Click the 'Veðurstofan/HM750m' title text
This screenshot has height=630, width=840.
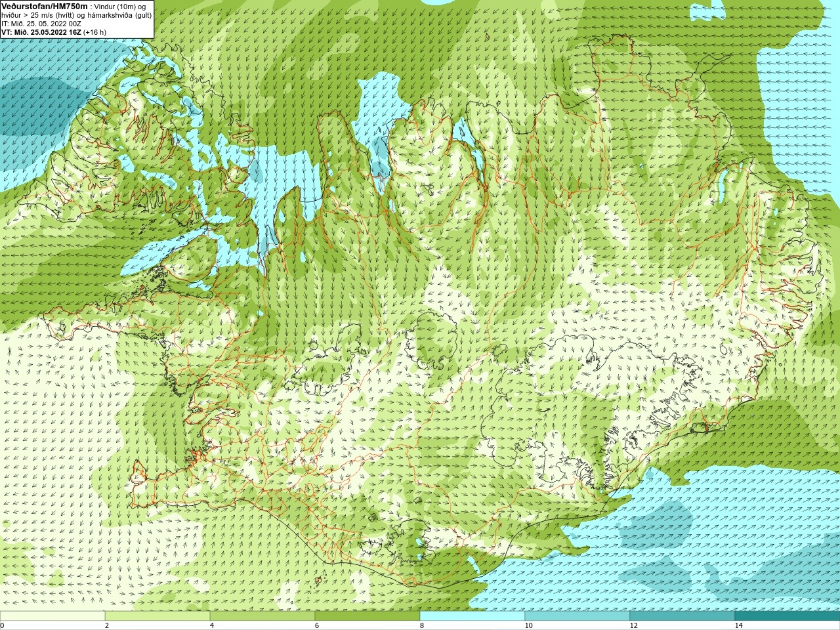pyautogui.click(x=45, y=6)
